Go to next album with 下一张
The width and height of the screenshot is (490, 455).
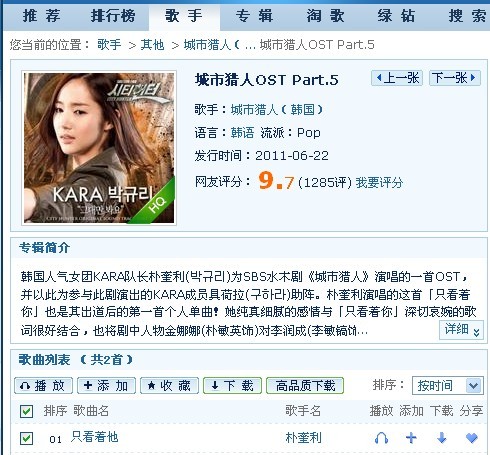(x=455, y=78)
